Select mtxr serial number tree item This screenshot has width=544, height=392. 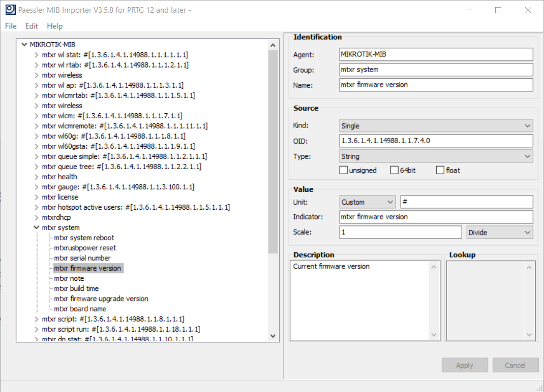coord(82,258)
